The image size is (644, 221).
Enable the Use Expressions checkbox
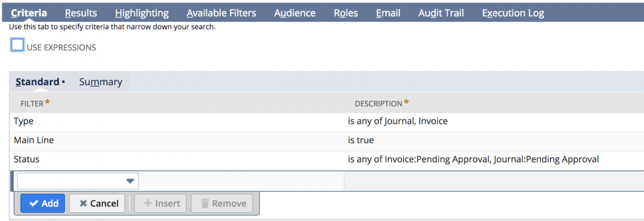coord(17,45)
